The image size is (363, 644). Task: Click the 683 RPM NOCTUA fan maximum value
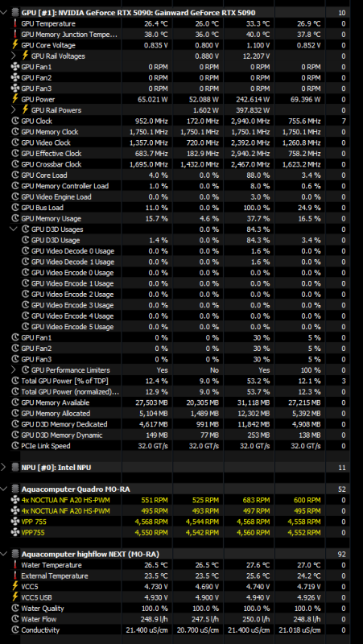point(257,500)
